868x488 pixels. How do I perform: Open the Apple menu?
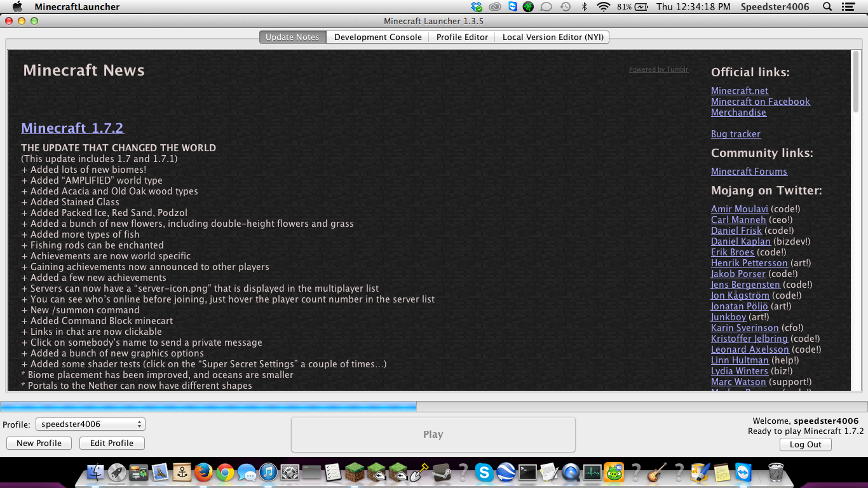coord(17,7)
